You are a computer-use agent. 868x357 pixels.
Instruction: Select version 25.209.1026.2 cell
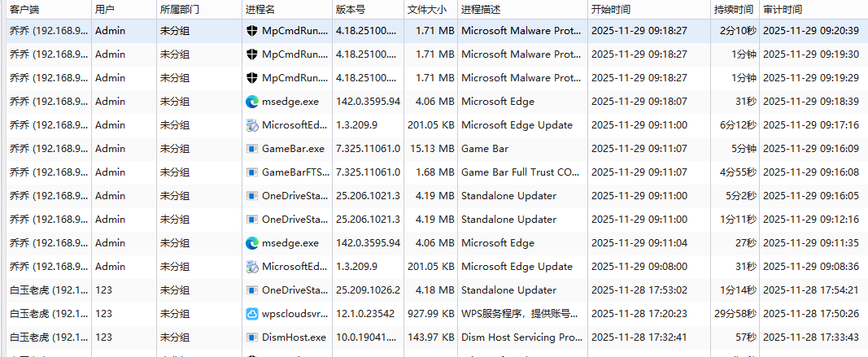369,290
